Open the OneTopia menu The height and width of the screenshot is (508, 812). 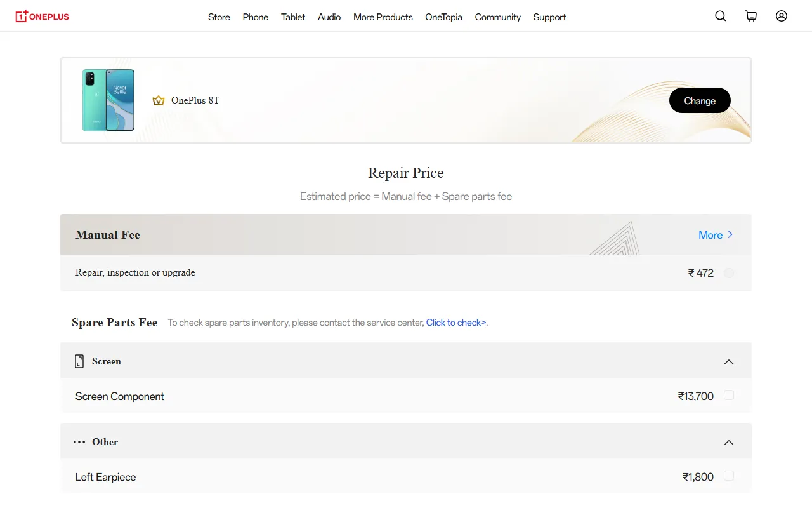tap(443, 17)
